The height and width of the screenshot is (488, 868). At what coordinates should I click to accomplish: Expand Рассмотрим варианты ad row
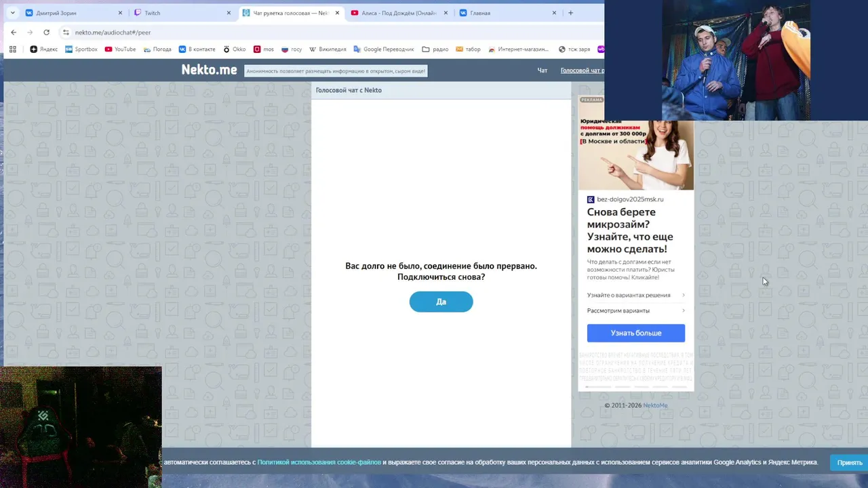coord(635,310)
